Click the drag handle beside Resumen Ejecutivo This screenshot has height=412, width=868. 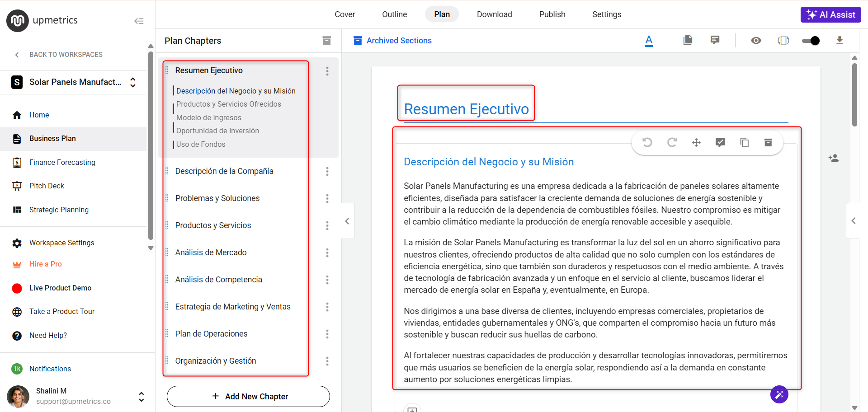click(167, 70)
